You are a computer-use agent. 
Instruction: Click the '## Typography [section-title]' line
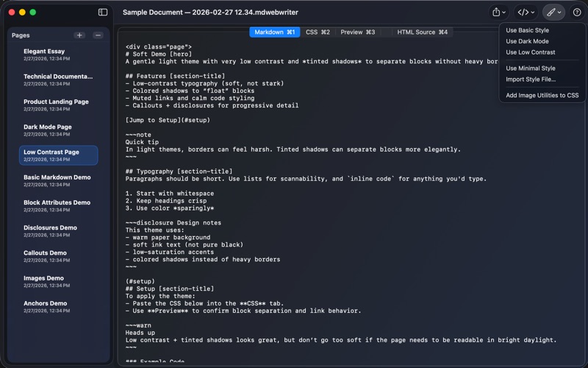tap(179, 171)
